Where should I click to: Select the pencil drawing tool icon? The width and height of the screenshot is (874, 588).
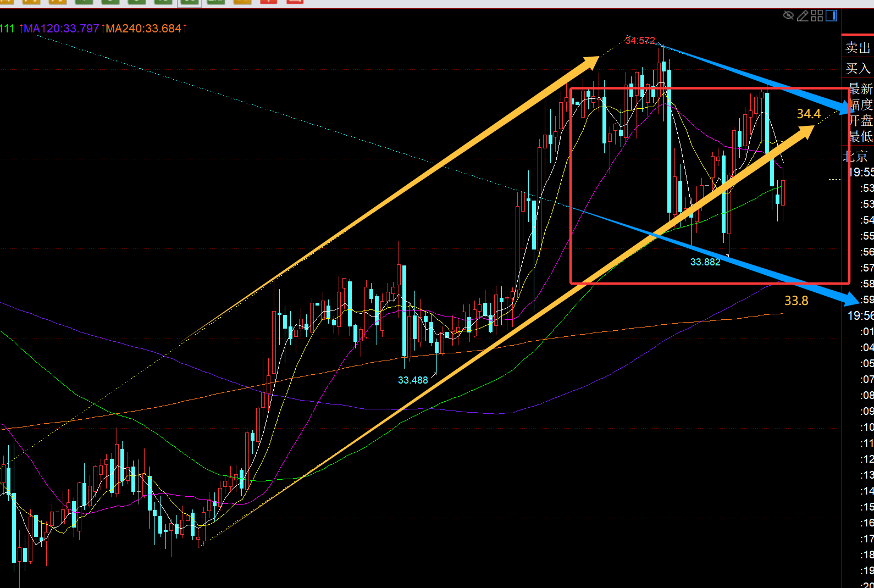(803, 15)
